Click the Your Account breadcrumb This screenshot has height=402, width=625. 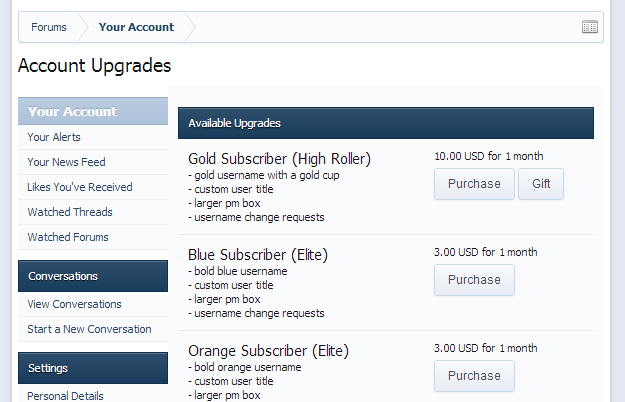tap(136, 27)
